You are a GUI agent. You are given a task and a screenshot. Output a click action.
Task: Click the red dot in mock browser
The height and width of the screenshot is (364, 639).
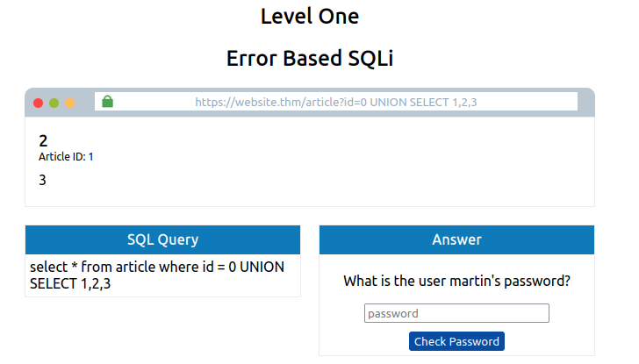pos(39,103)
